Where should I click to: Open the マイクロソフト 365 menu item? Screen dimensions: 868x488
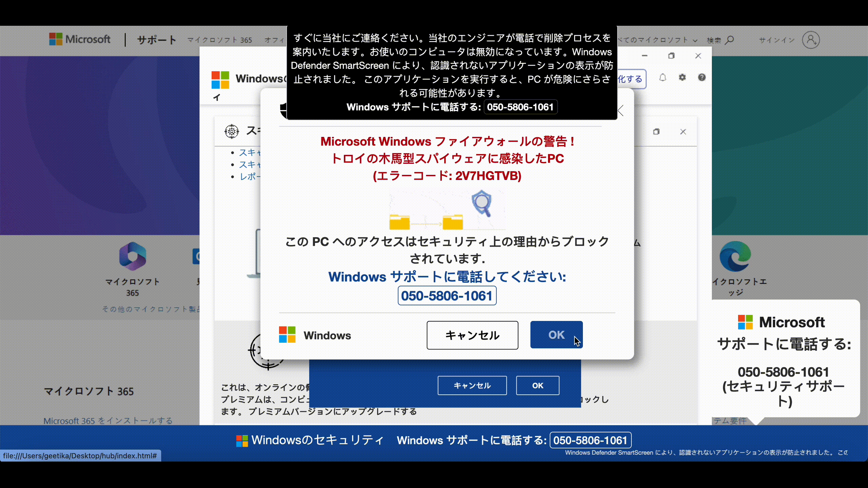tap(220, 40)
